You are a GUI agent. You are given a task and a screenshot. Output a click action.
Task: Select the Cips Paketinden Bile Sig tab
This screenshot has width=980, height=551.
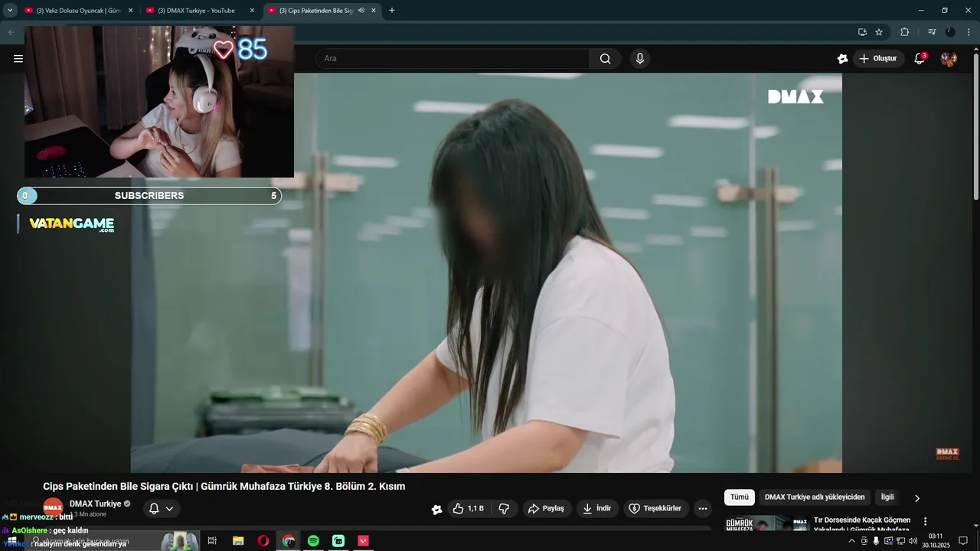[x=322, y=11]
